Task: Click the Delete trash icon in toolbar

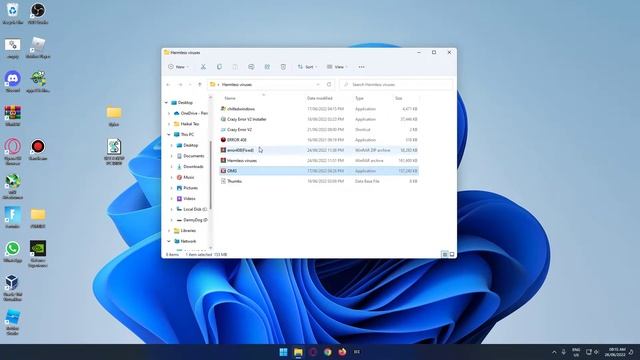Action: tap(283, 67)
